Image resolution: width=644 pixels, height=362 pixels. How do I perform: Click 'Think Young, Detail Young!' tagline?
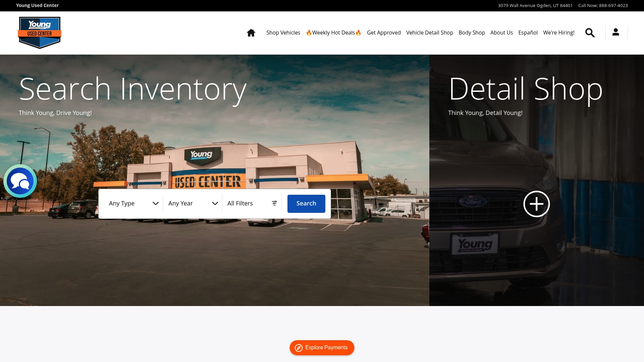(485, 113)
